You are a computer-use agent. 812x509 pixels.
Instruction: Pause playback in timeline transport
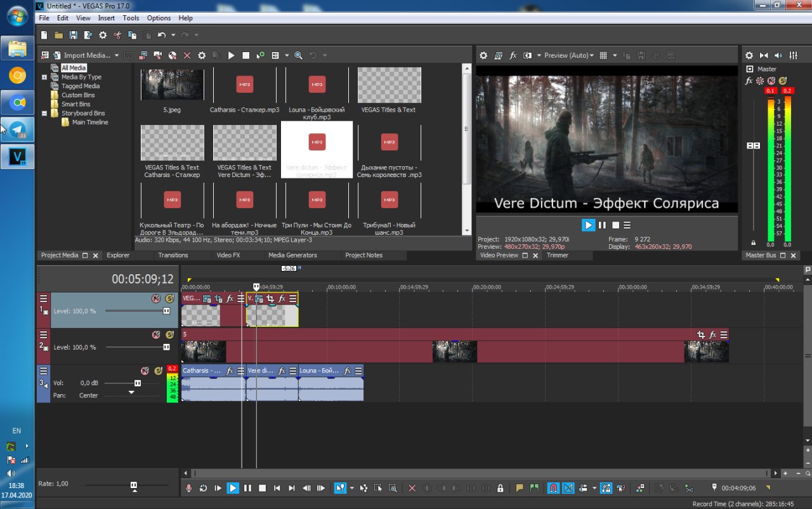point(247,488)
